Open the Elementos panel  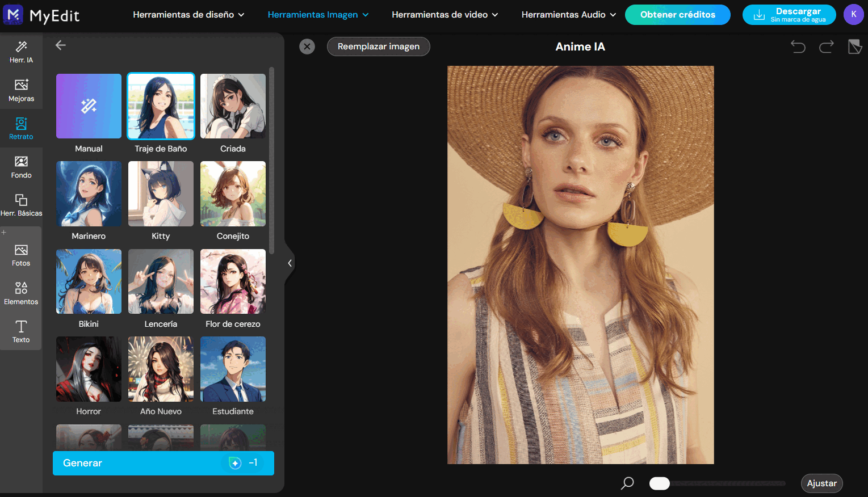click(21, 293)
